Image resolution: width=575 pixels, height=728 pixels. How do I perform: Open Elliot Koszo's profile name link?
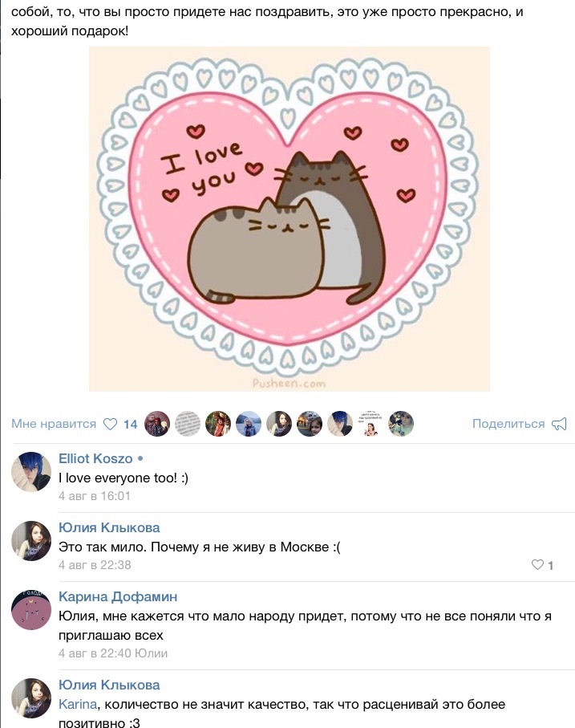(95, 459)
